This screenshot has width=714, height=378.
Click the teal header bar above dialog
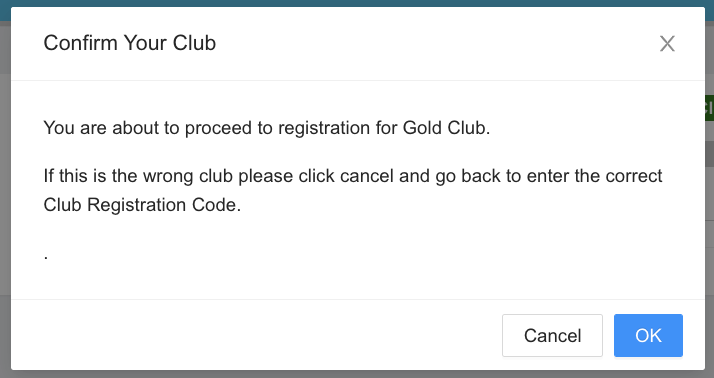coord(357,3)
